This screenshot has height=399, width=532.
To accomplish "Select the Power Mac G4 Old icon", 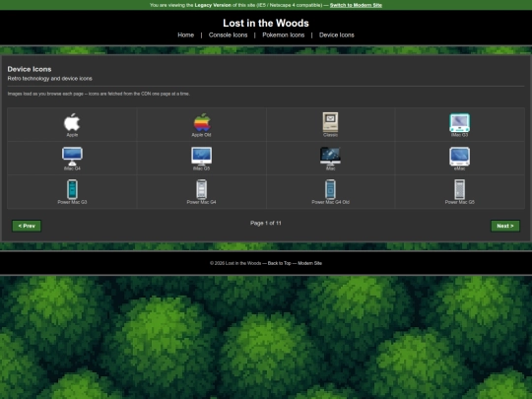I will point(330,189).
